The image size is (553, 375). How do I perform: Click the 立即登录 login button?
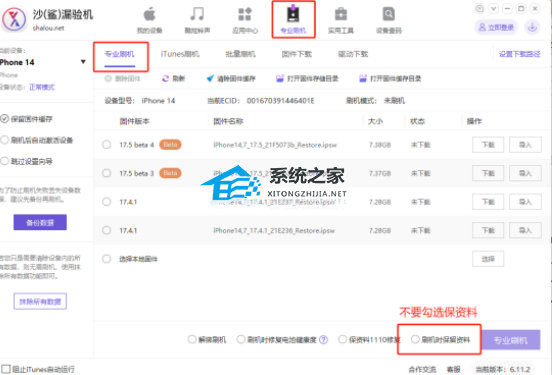[x=496, y=27]
